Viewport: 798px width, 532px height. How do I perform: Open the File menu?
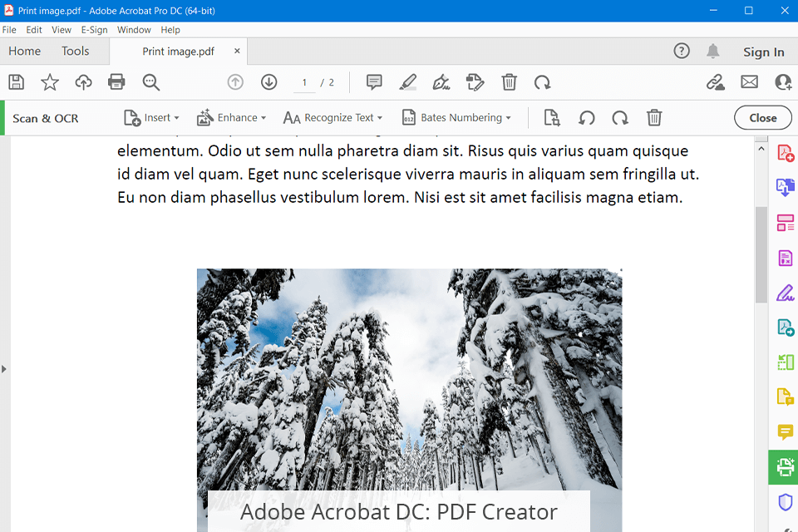[x=9, y=30]
